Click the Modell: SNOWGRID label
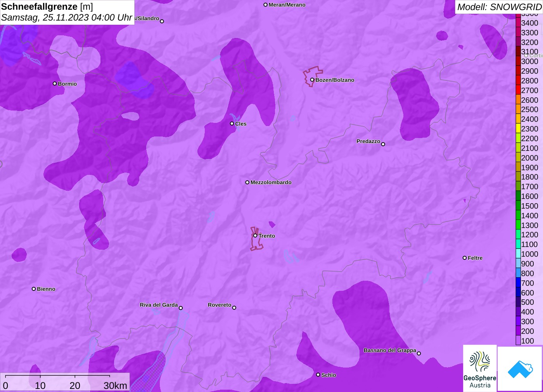 click(499, 7)
